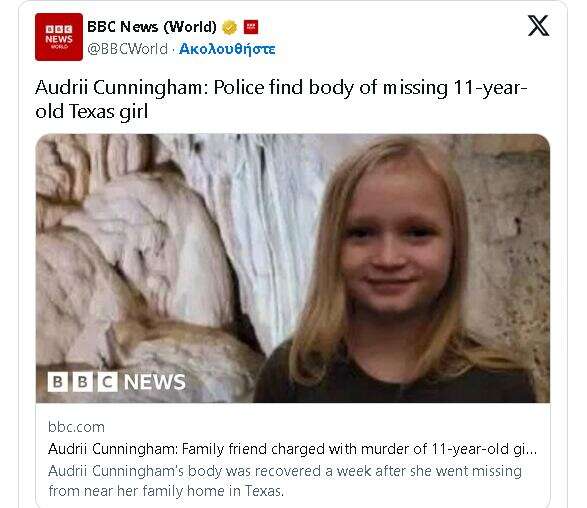Click the card description about body recovered
Screen dimensions: 587x508
(x=285, y=481)
